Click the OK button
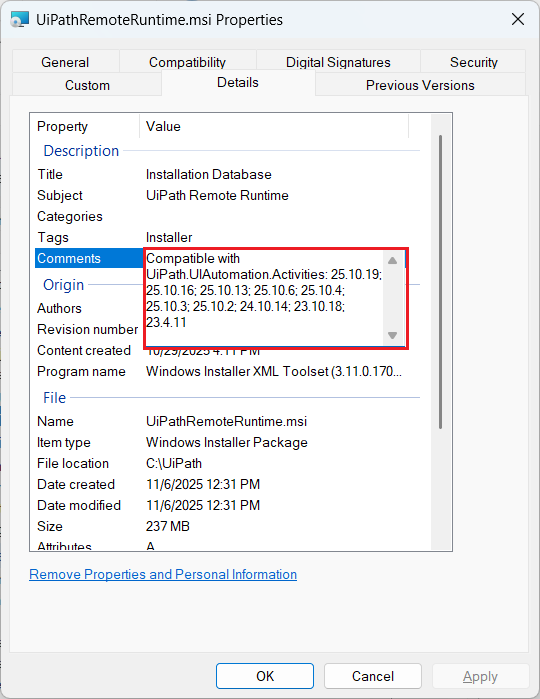The image size is (540, 699). point(265,676)
